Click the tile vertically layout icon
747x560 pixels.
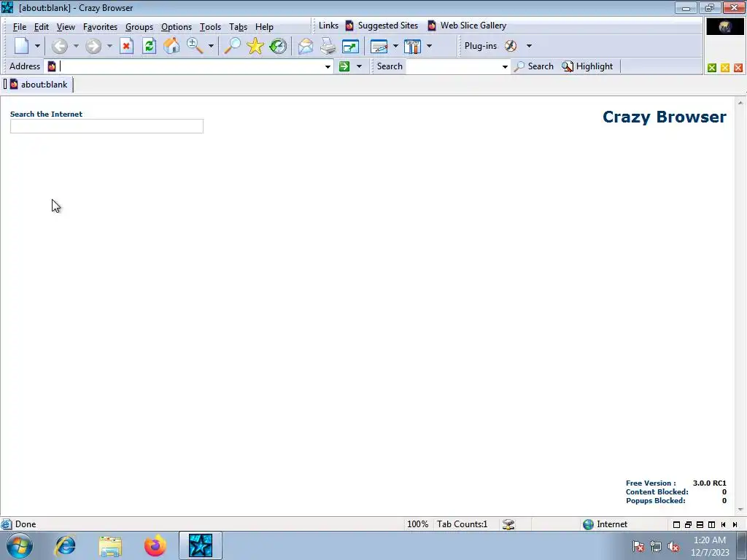click(x=711, y=525)
